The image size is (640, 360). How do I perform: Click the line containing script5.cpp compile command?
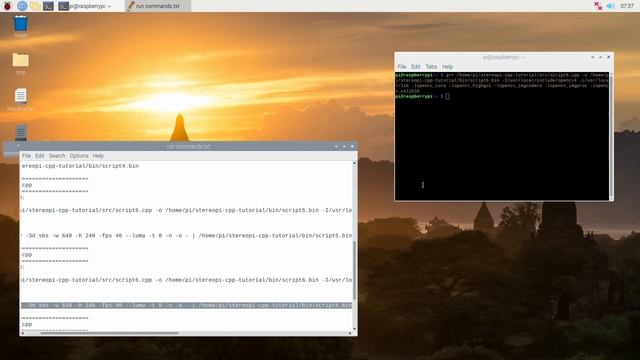187,210
